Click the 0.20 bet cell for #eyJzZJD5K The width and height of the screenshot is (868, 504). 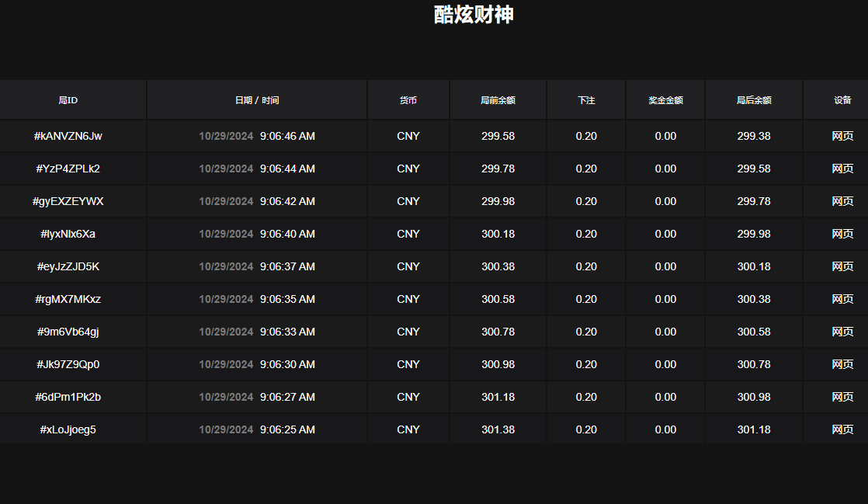tap(586, 266)
